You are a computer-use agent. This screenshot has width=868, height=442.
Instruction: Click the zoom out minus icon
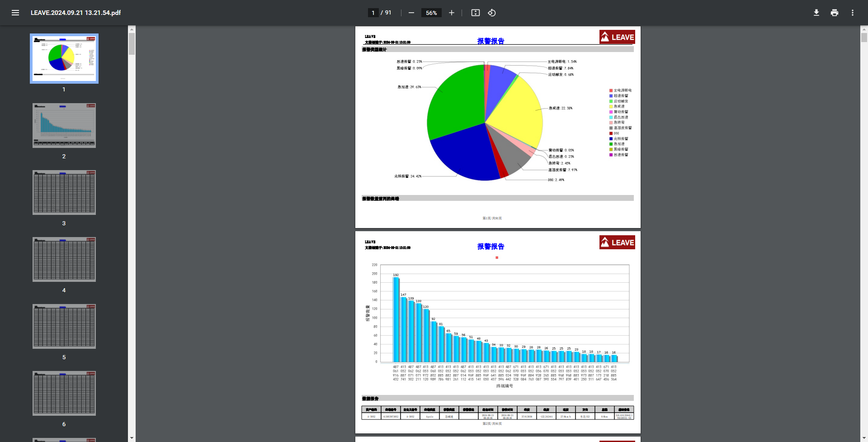point(411,13)
